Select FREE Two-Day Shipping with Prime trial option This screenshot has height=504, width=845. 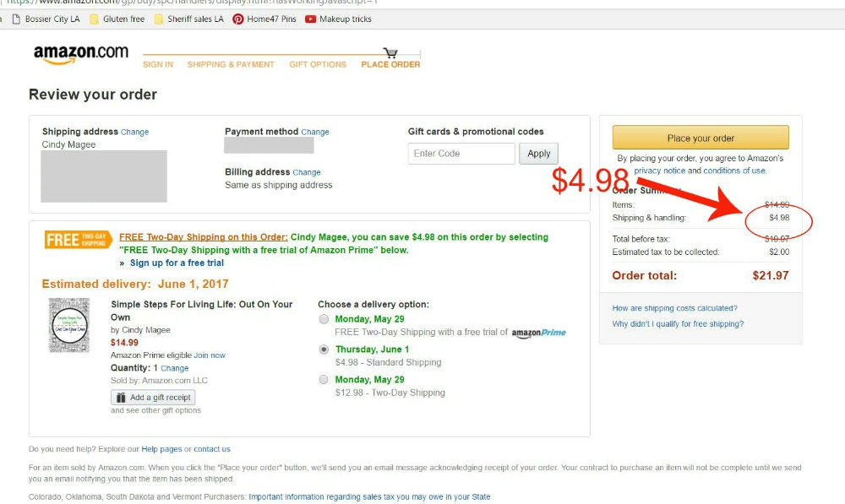[324, 318]
